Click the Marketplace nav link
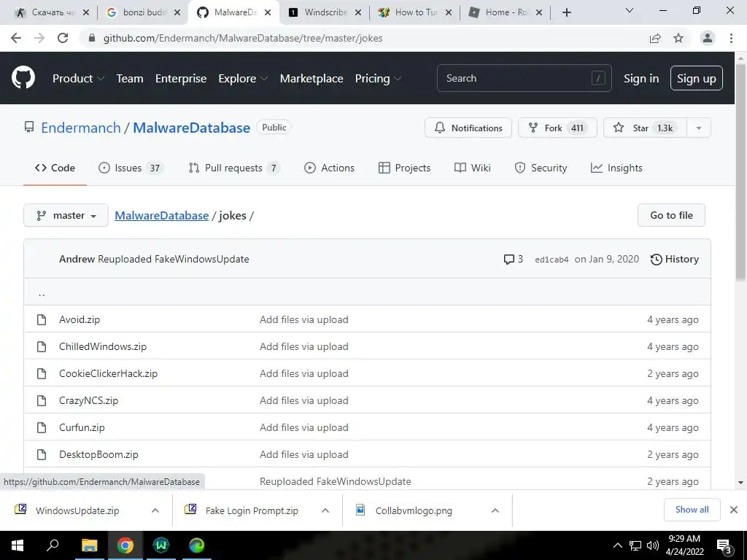 pyautogui.click(x=311, y=79)
